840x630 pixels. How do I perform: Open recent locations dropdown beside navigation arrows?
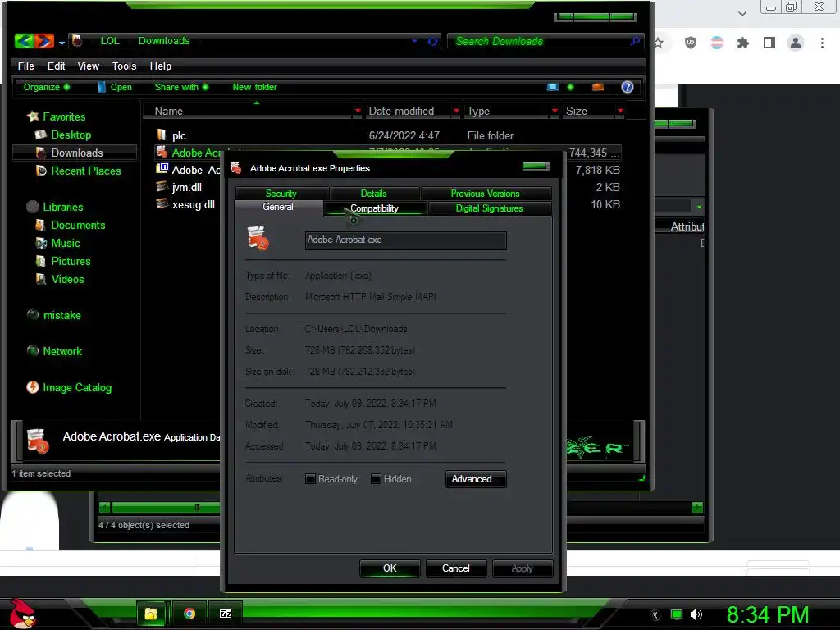62,43
